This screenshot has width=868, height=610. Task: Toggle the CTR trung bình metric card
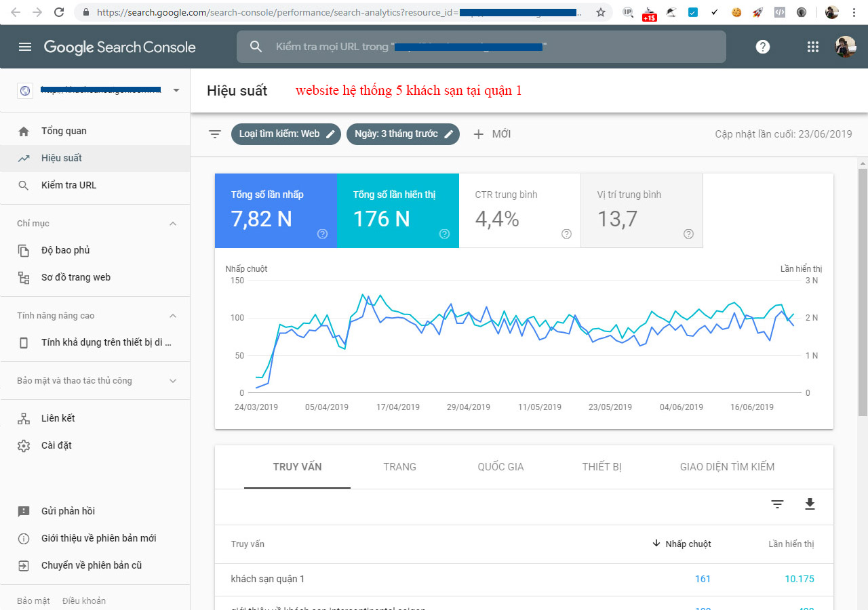point(519,210)
